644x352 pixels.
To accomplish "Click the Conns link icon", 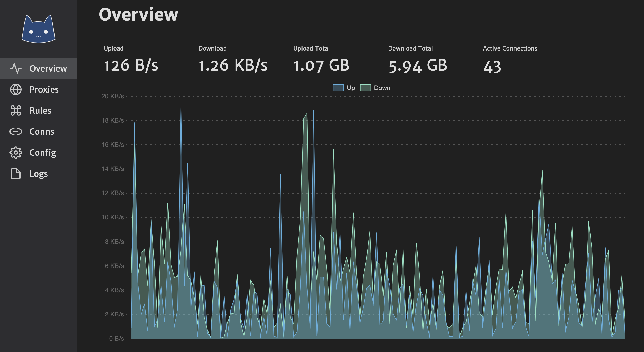I will pos(16,132).
